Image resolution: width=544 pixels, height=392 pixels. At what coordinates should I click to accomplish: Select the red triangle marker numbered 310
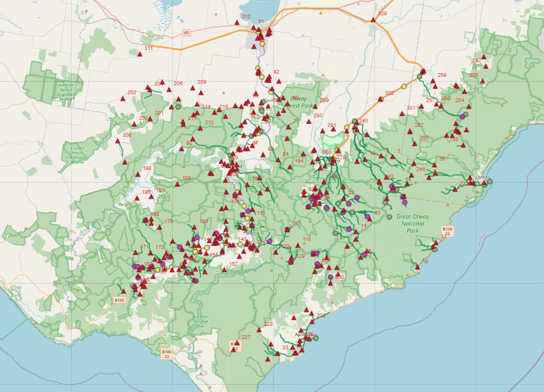coord(237,23)
